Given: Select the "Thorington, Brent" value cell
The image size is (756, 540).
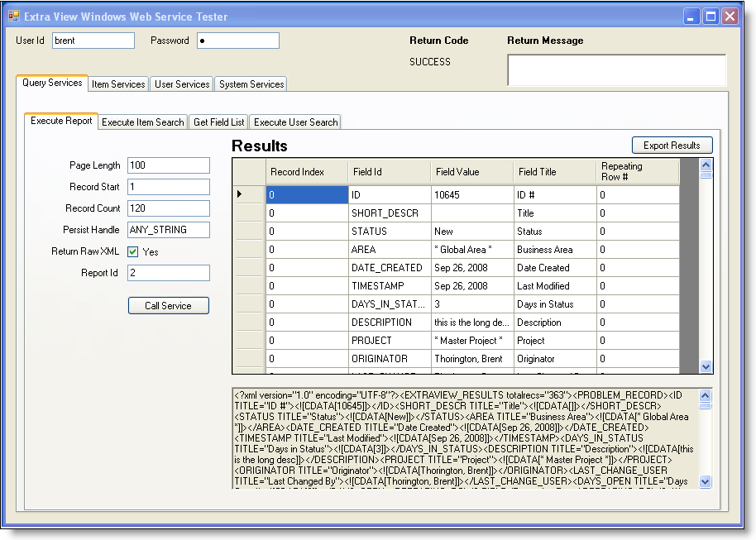Looking at the screenshot, I should [x=472, y=359].
